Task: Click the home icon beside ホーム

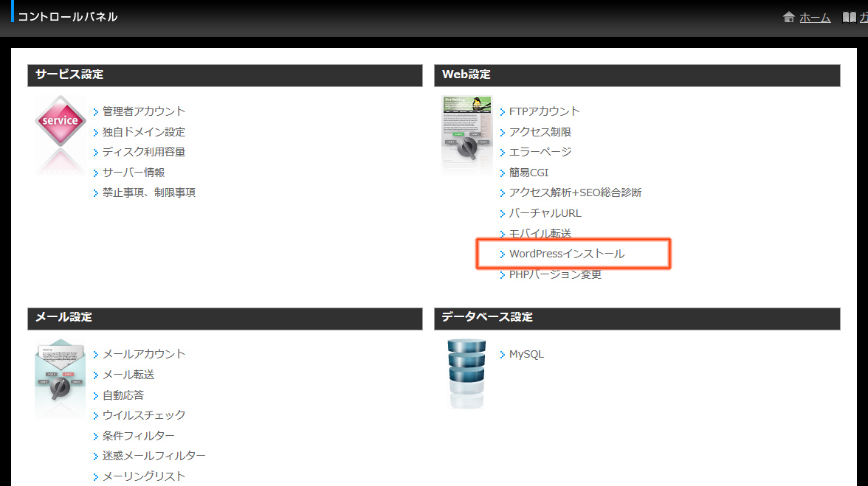Action: [x=789, y=17]
